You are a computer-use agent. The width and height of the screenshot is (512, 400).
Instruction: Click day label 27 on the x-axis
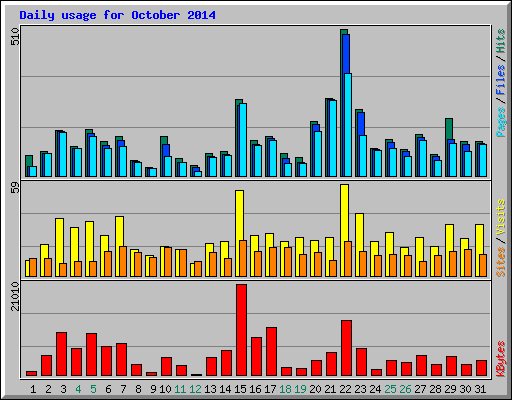420,389
